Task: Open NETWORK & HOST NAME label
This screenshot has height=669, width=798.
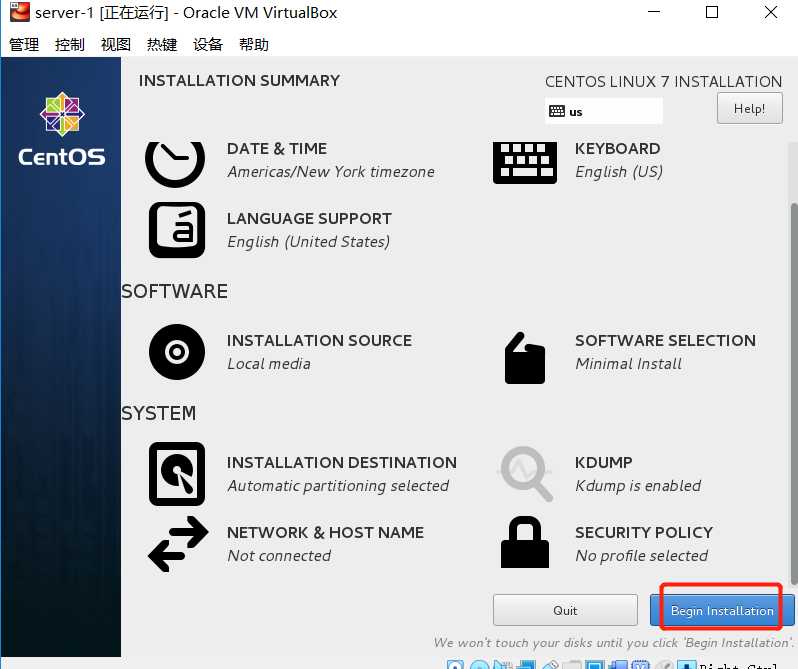Action: click(x=325, y=532)
